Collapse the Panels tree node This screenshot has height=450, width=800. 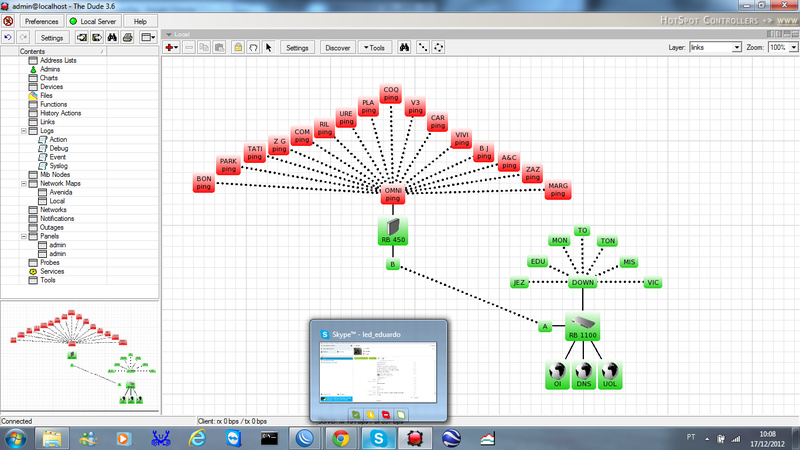point(23,236)
